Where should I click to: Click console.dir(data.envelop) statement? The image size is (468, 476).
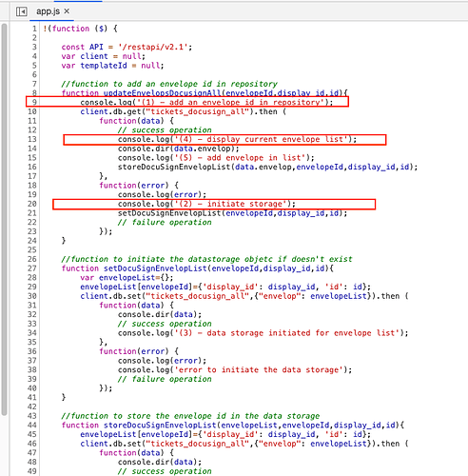[179, 149]
